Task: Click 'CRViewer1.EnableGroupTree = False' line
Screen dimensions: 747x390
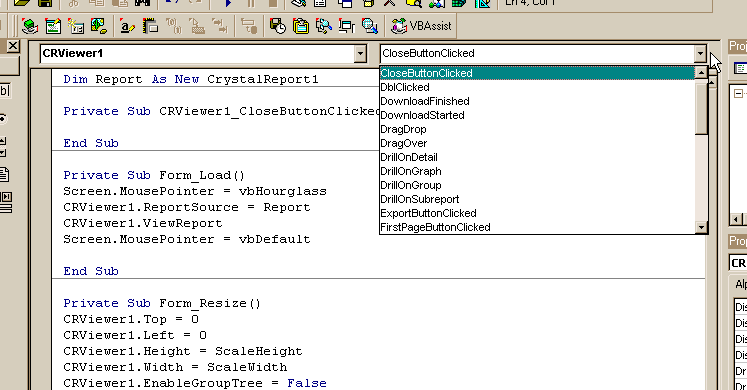Action: coord(195,383)
